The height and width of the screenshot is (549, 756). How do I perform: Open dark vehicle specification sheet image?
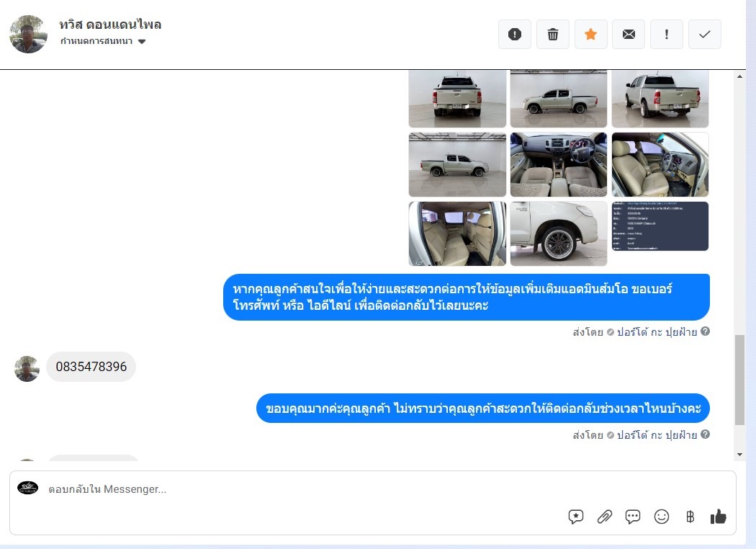[x=660, y=226]
